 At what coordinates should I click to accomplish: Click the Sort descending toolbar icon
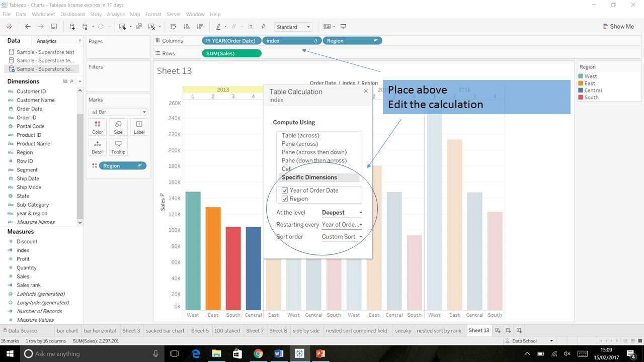200,27
